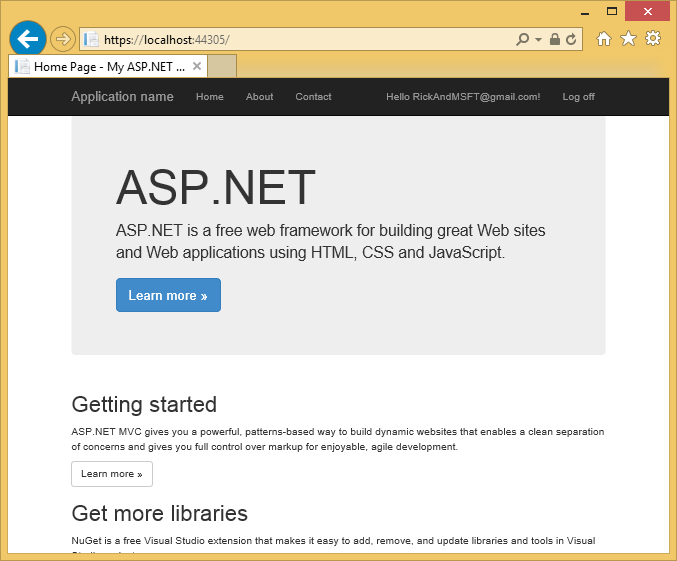The image size is (677, 561).
Task: Click the free web framework tagline text
Action: tap(331, 241)
